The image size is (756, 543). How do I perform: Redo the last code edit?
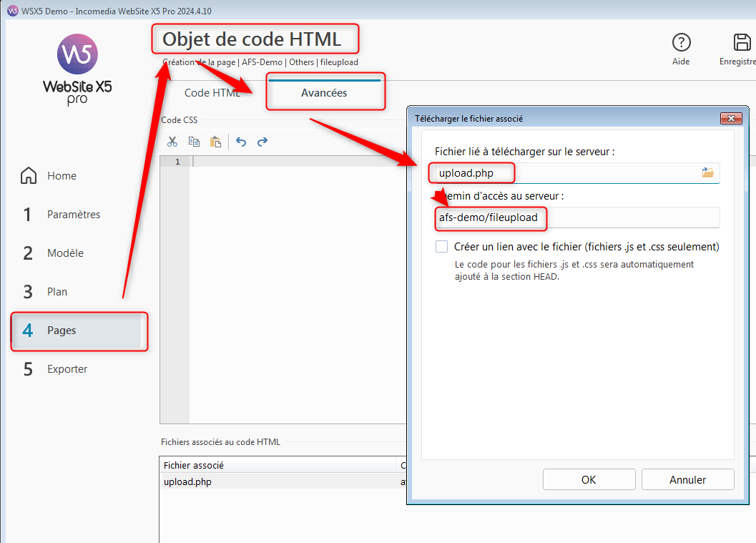click(262, 142)
